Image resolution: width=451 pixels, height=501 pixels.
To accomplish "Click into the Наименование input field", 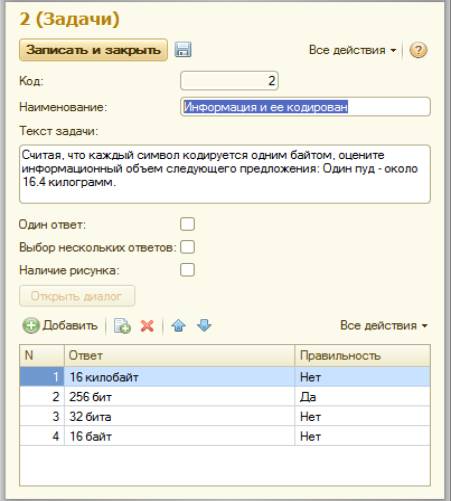I will pos(305,107).
